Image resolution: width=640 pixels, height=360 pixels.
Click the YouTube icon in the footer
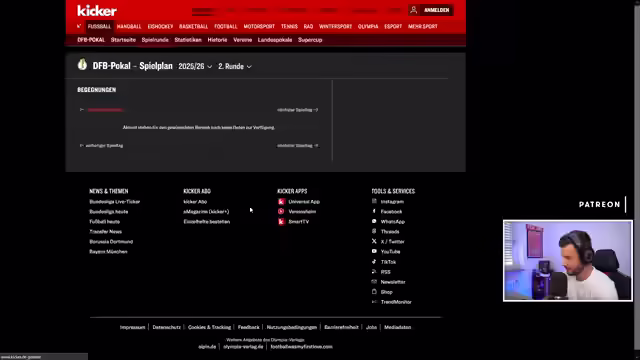[374, 251]
